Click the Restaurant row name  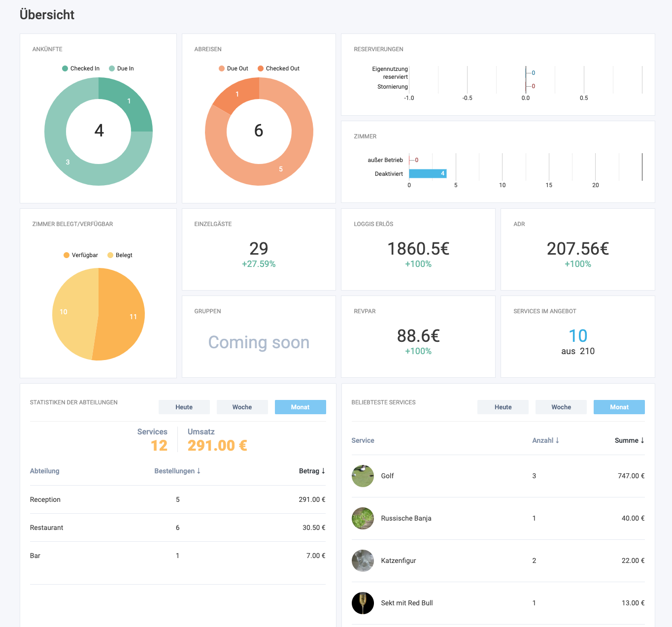(47, 528)
